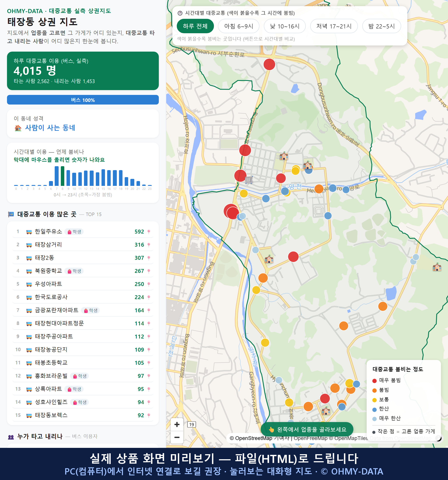Click the 누가 타고 내리나 section heading
This screenshot has height=480, width=448.
(x=40, y=436)
